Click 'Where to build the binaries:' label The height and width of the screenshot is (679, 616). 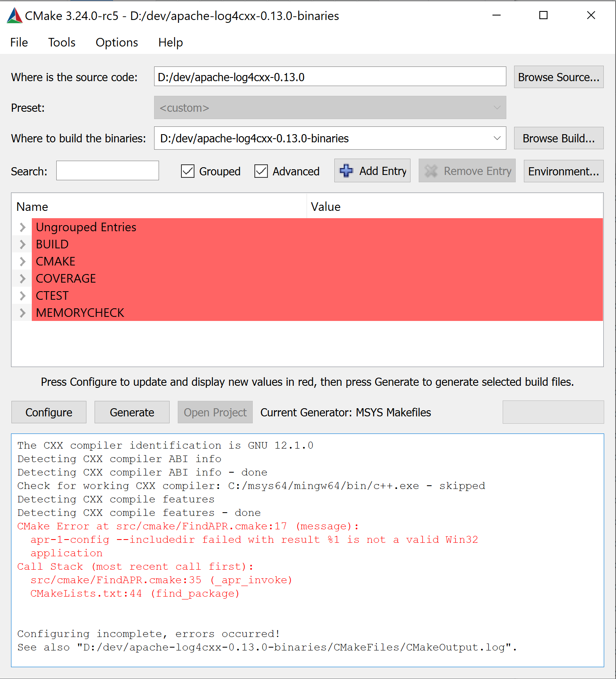(78, 138)
